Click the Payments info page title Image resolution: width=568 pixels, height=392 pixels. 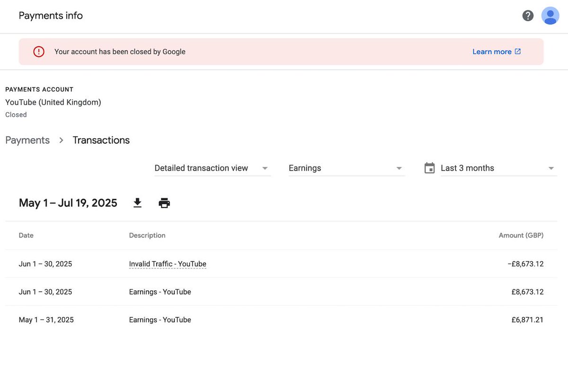(x=51, y=16)
